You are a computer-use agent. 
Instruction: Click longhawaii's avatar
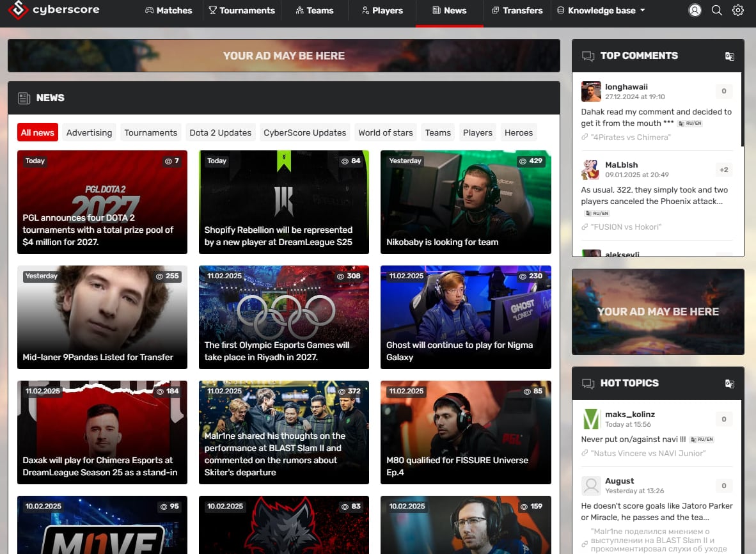click(591, 91)
